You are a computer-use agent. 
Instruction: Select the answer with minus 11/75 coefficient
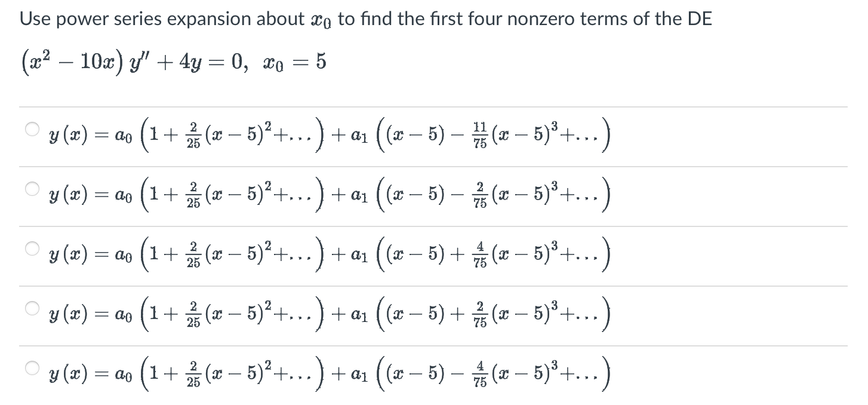pyautogui.click(x=33, y=128)
